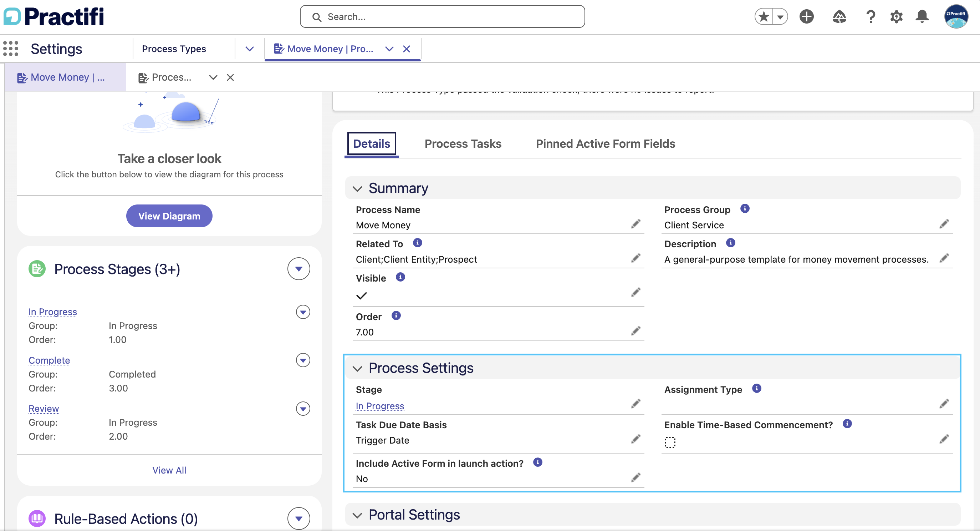Edit Include Active Form in launch action
This screenshot has height=531, width=980.
click(636, 477)
